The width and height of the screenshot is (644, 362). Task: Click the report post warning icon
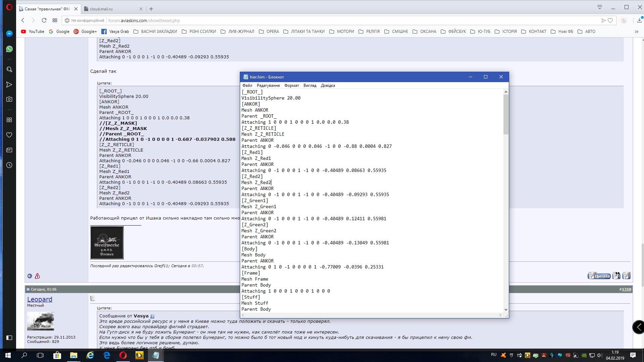pyautogui.click(x=38, y=276)
